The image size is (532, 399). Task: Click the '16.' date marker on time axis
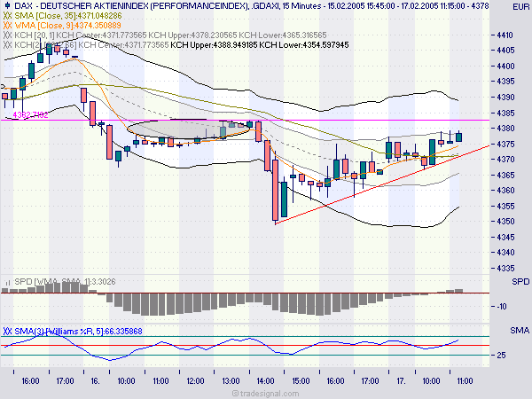click(x=96, y=381)
